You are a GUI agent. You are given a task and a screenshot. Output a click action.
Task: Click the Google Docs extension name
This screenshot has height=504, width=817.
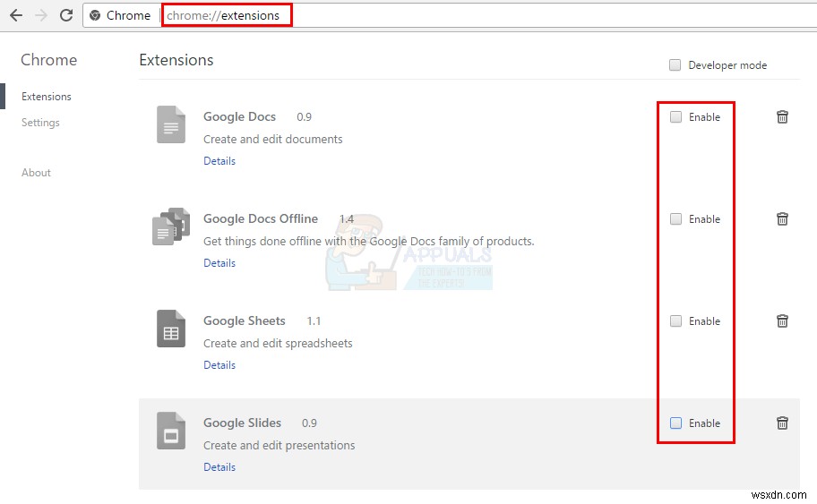coord(240,116)
